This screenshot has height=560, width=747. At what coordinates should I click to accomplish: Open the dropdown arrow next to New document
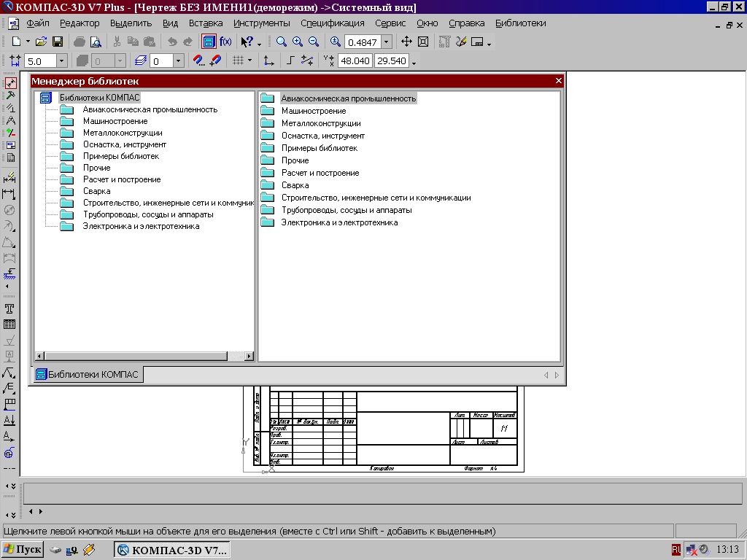tap(28, 42)
